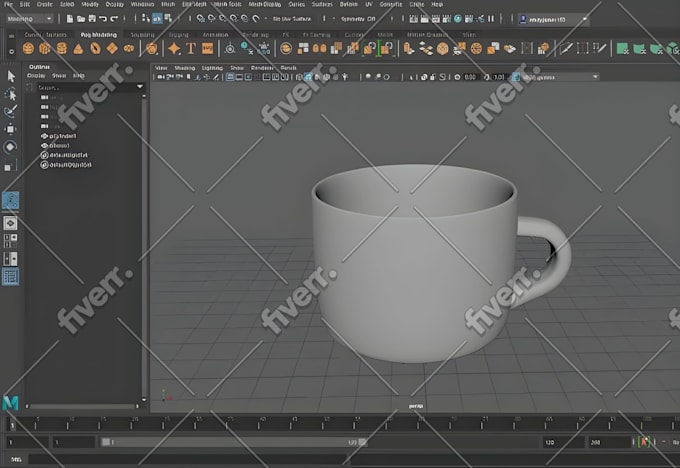Open the Windows menu
Viewport: 680px width, 468px height.
click(142, 4)
